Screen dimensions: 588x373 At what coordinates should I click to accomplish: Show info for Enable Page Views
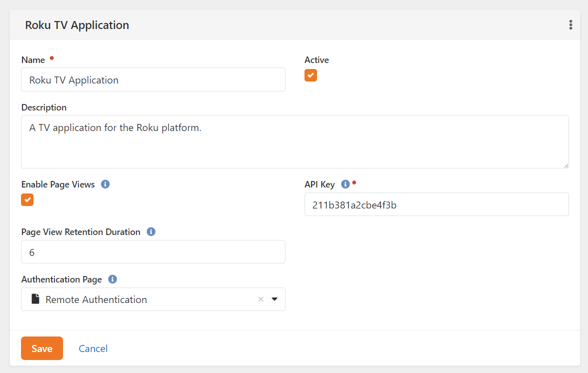[105, 184]
